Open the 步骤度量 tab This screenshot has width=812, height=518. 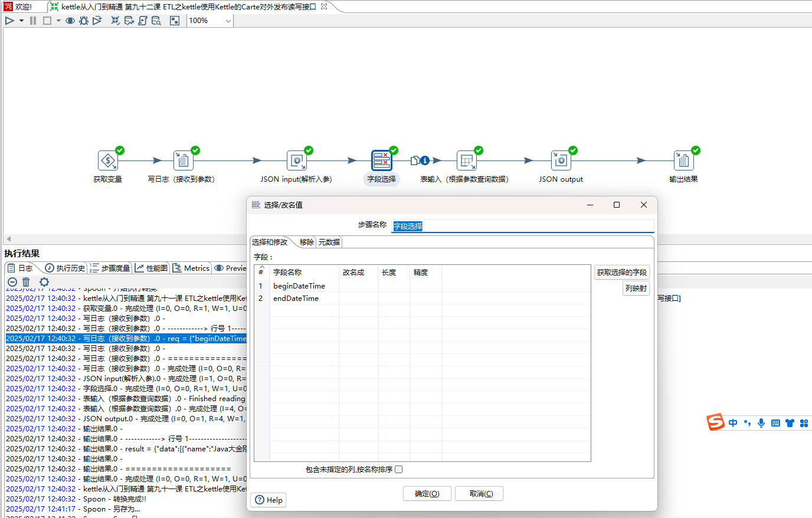point(110,268)
